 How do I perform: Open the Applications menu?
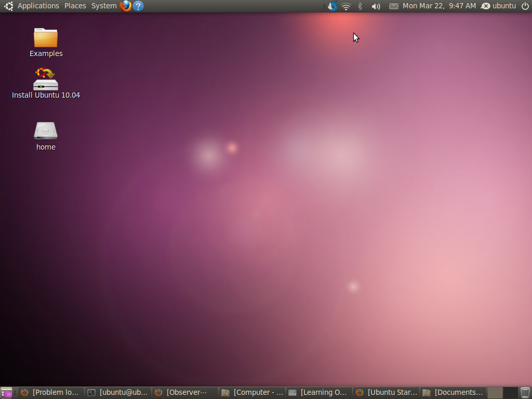click(x=38, y=6)
